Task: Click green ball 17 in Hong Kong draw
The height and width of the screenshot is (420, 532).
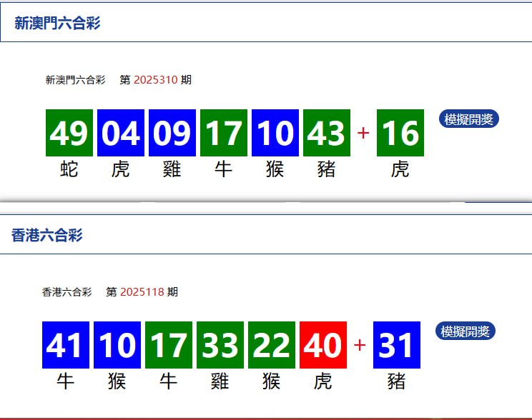Action: (x=169, y=345)
